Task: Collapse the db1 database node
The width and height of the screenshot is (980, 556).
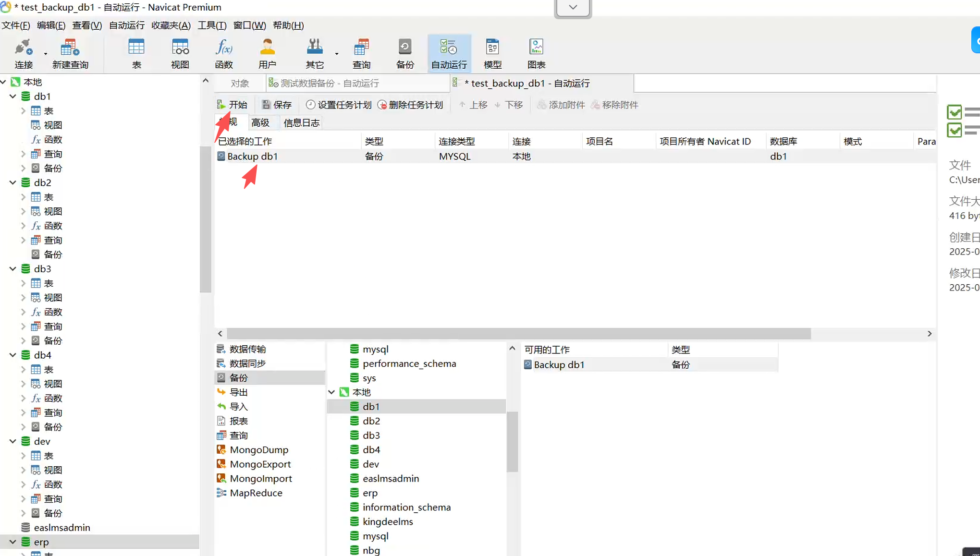Action: tap(13, 97)
